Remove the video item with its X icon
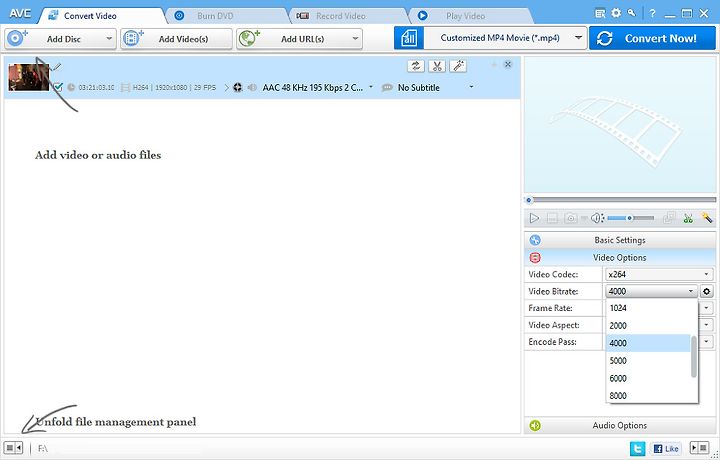 [508, 64]
